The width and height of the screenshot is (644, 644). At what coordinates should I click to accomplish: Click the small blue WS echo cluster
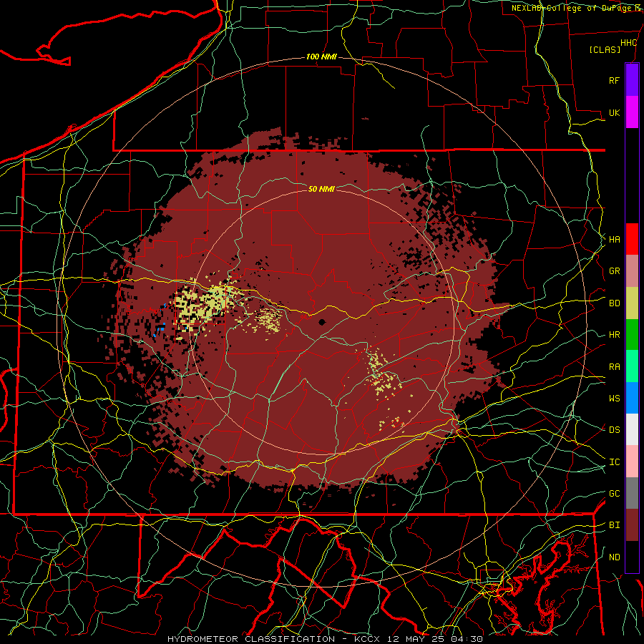(x=160, y=328)
